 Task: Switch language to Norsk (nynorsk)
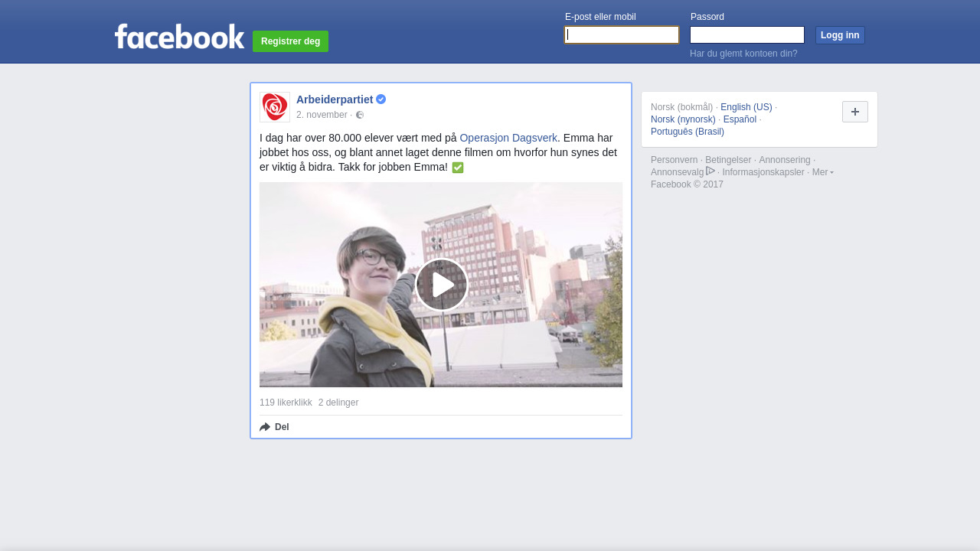click(683, 119)
